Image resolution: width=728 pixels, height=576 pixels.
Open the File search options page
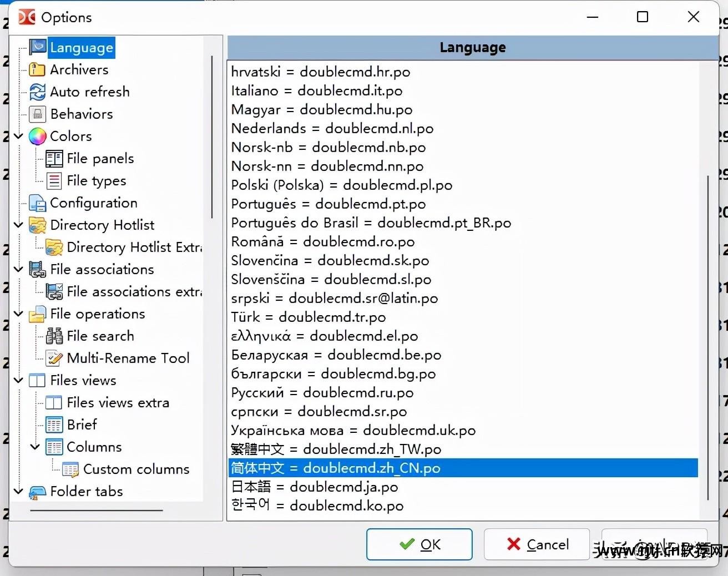(x=100, y=336)
